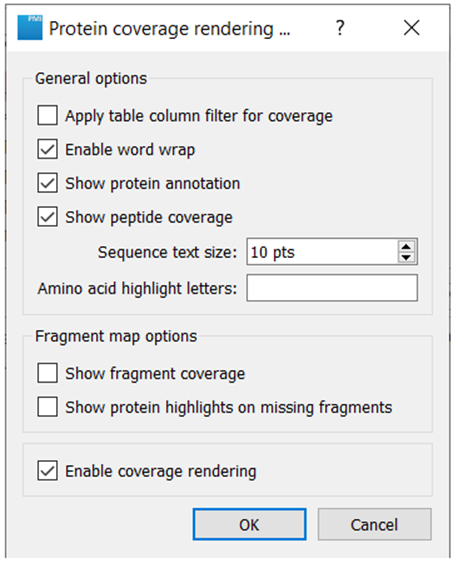Increase sequence text size with up arrow

406,246
